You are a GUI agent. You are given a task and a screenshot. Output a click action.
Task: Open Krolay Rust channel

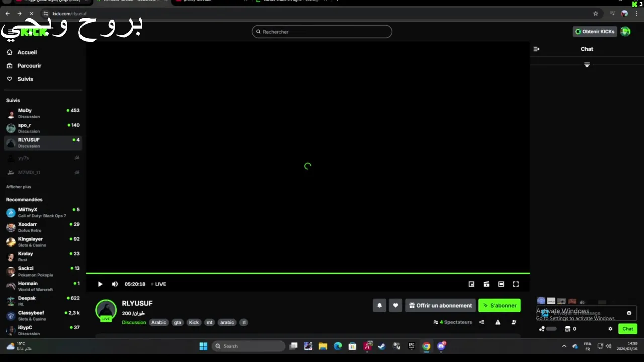tap(43, 256)
